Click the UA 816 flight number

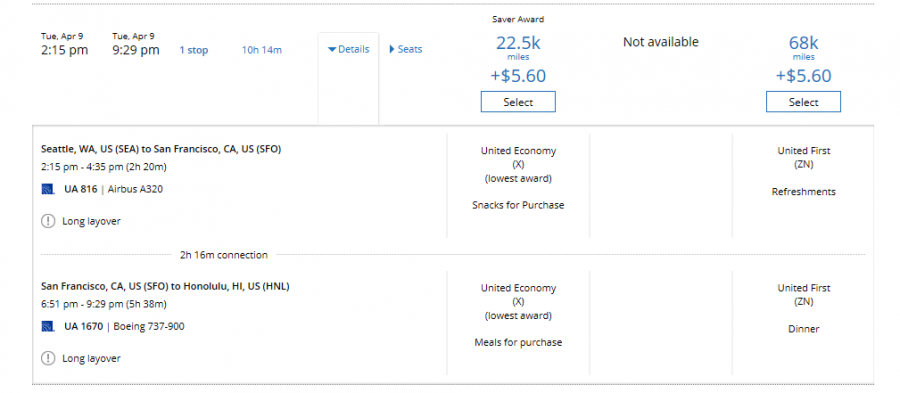pyautogui.click(x=80, y=189)
